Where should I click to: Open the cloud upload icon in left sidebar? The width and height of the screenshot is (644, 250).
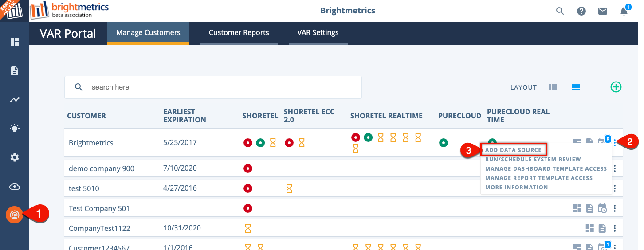pos(15,186)
